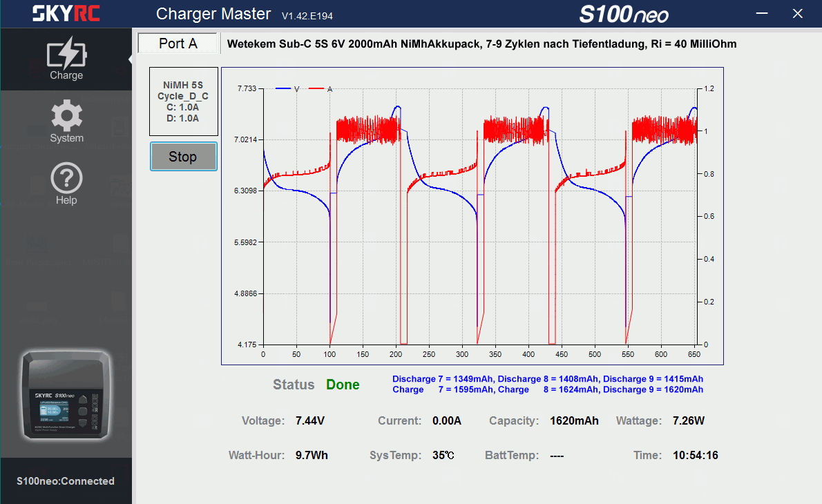Click the SkyRC logo
The image size is (822, 504).
[x=66, y=13]
